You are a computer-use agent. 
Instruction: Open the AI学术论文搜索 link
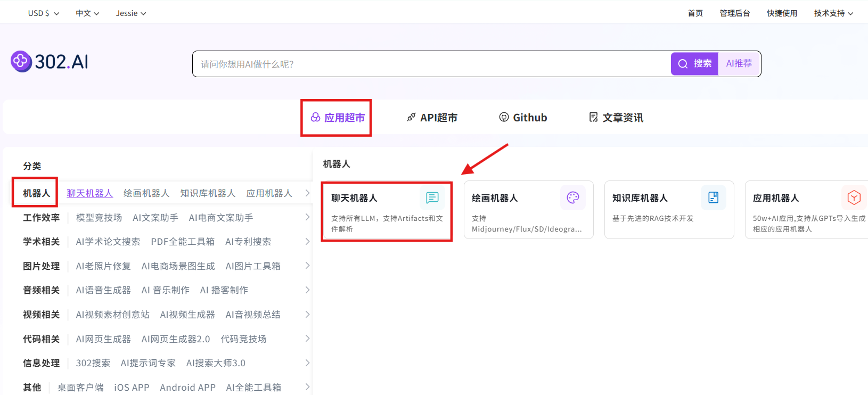pyautogui.click(x=108, y=242)
